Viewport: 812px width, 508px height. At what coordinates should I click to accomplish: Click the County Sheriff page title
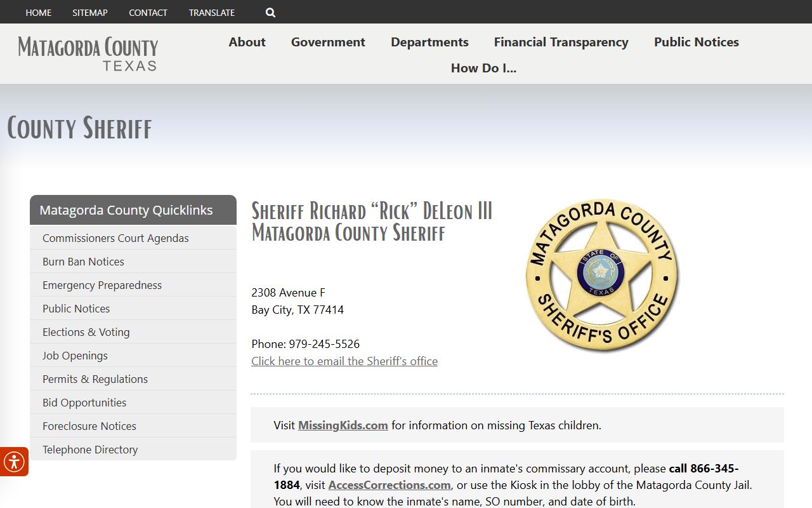coord(79,128)
